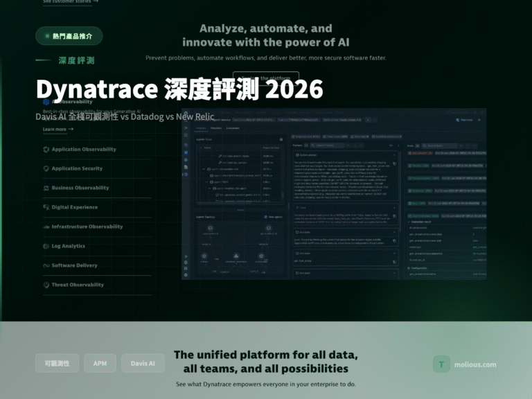Open Digital Experience label

click(x=75, y=207)
